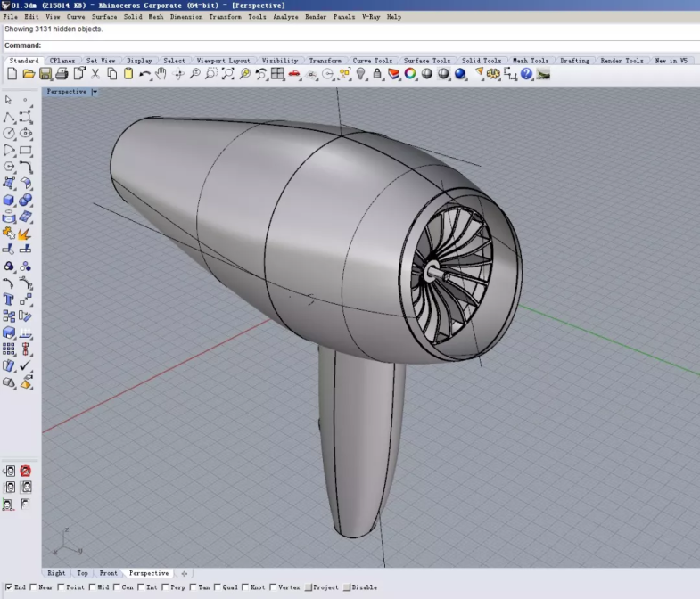Click the Project osnap button

click(321, 587)
